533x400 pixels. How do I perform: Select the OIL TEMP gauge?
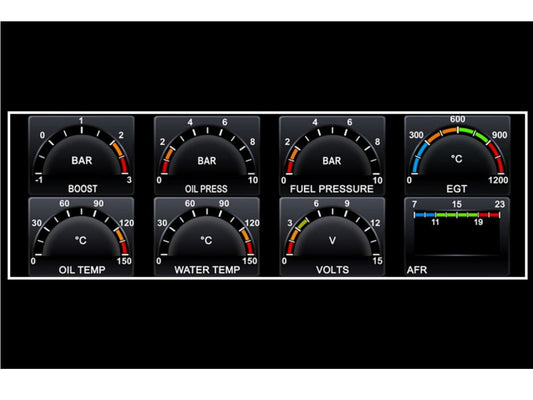point(81,237)
